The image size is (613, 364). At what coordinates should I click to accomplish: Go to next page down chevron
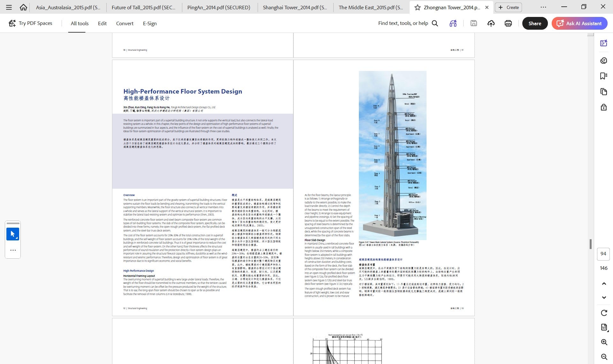pyautogui.click(x=604, y=298)
